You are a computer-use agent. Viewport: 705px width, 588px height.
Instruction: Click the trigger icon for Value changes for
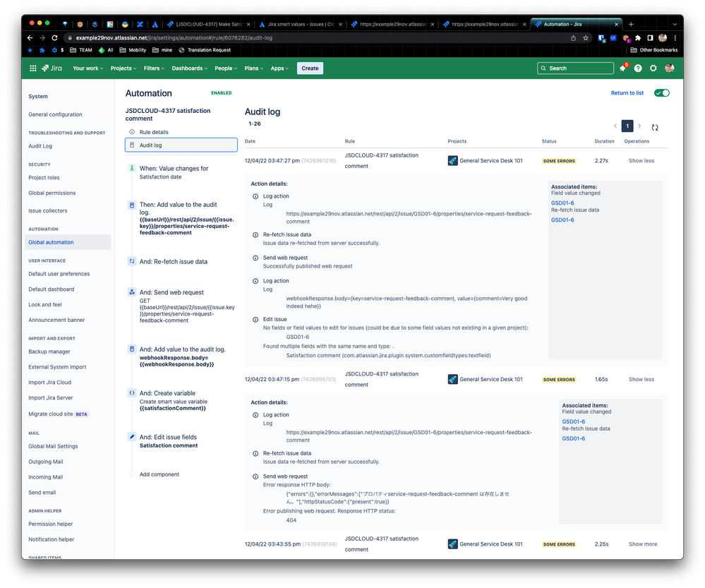(132, 168)
